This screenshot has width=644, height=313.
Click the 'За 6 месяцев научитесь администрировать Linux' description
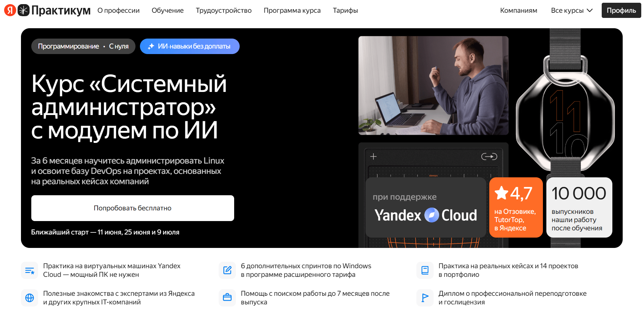[x=128, y=171]
